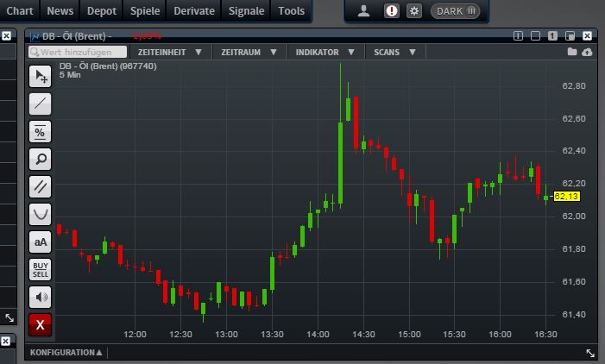Select the pointer crosshair tool
Viewport: 605px width, 364px height.
(x=40, y=76)
